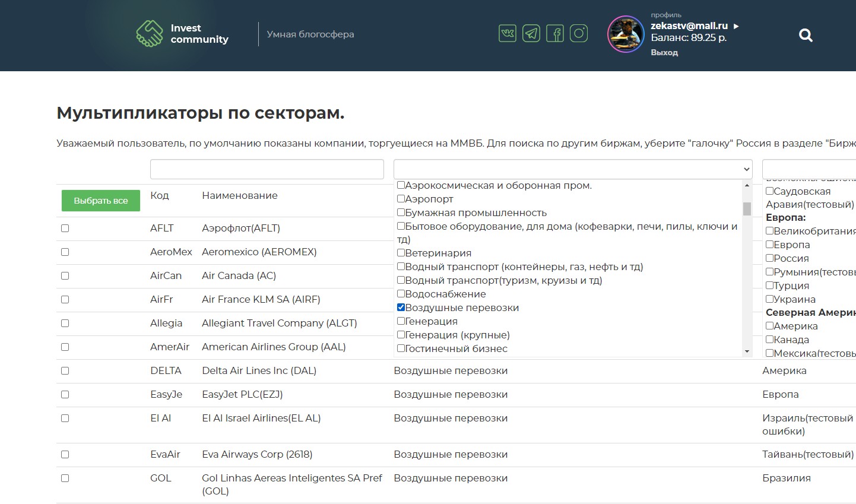Check the Европа country option
The image size is (856, 504).
769,245
